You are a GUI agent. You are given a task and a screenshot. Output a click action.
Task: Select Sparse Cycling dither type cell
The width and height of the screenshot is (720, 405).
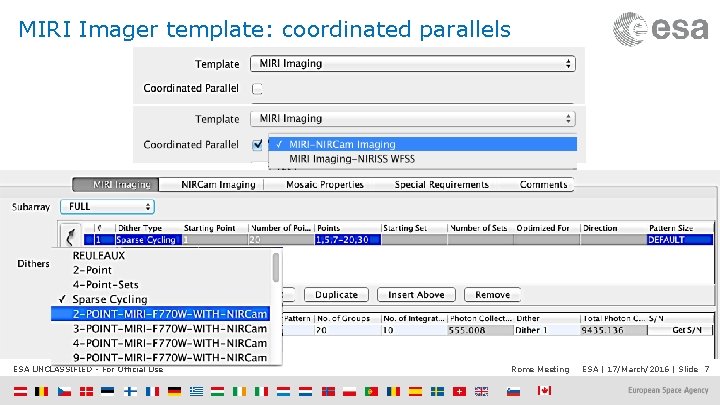pyautogui.click(x=148, y=240)
